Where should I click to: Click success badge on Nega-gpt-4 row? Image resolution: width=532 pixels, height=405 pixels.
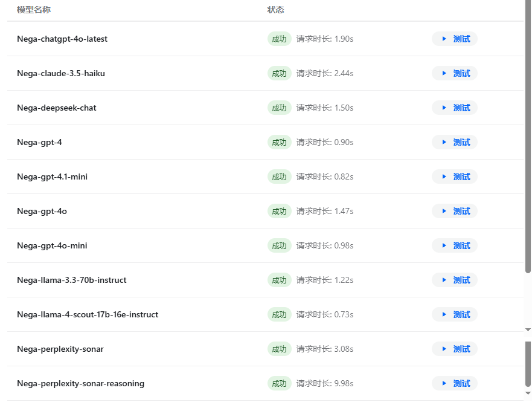279,143
